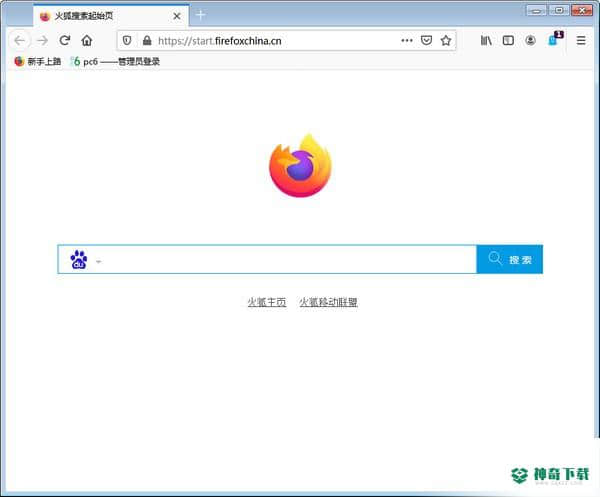This screenshot has width=600, height=497.
Task: Open the Library icon
Action: [486, 40]
